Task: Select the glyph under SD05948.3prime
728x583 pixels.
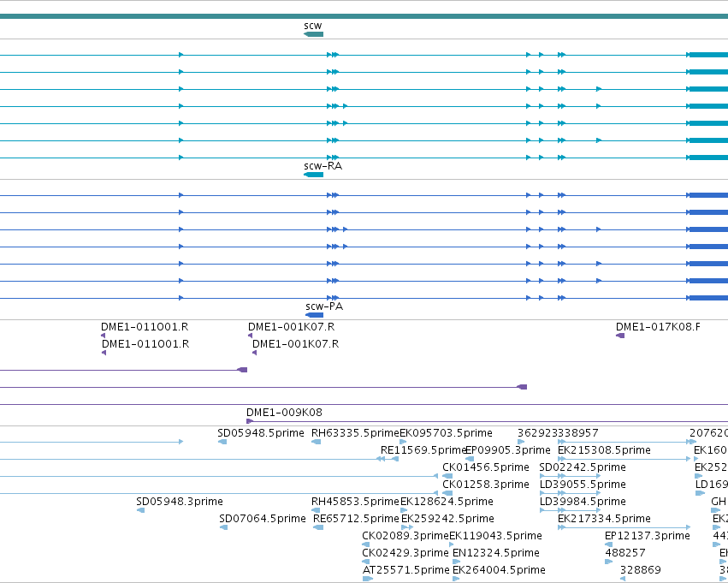Action: (140, 510)
